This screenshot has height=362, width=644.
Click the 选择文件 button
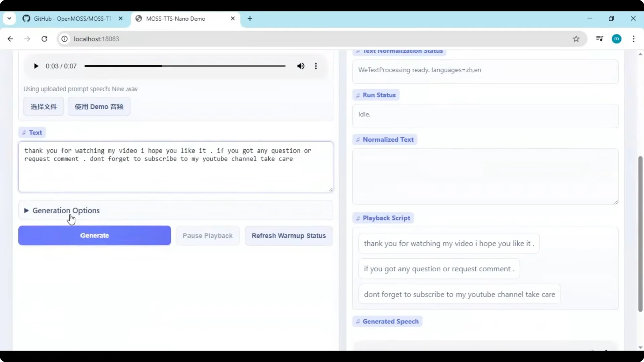(44, 107)
